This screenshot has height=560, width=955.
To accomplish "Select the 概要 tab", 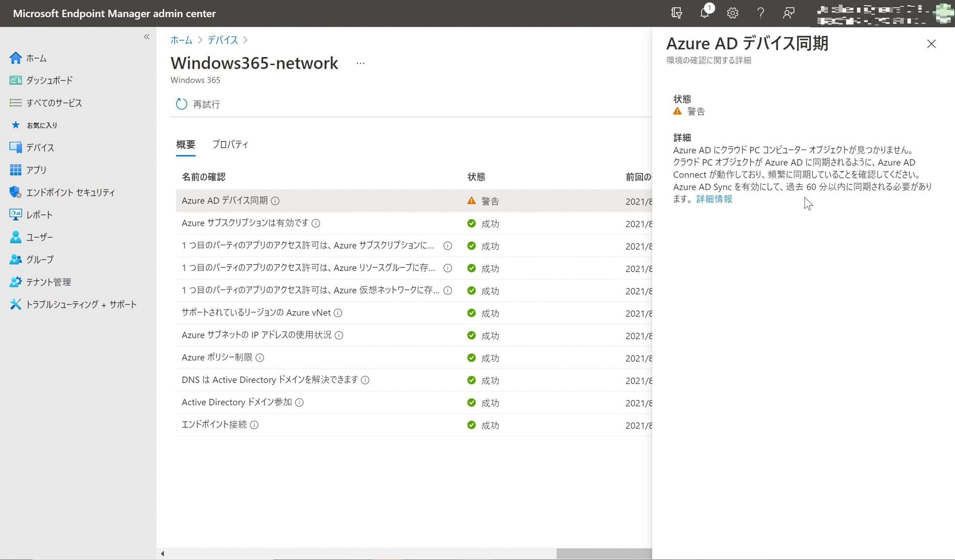I will pos(185,144).
